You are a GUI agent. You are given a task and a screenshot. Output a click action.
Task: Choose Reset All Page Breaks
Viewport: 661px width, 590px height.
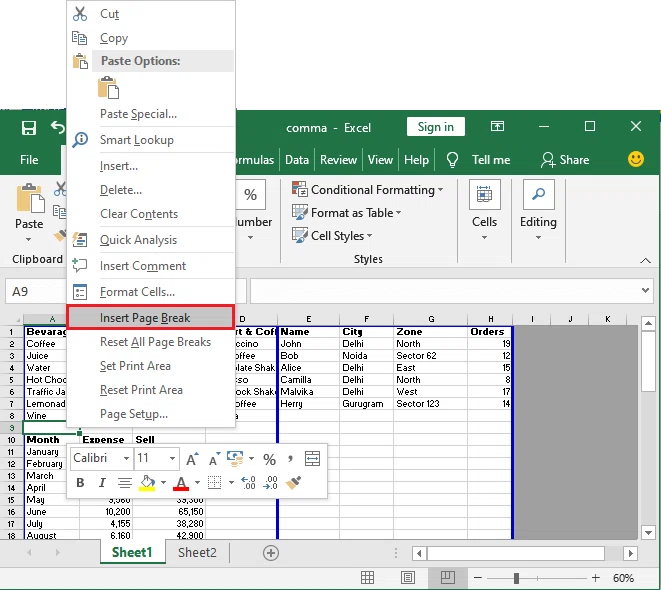(150, 342)
